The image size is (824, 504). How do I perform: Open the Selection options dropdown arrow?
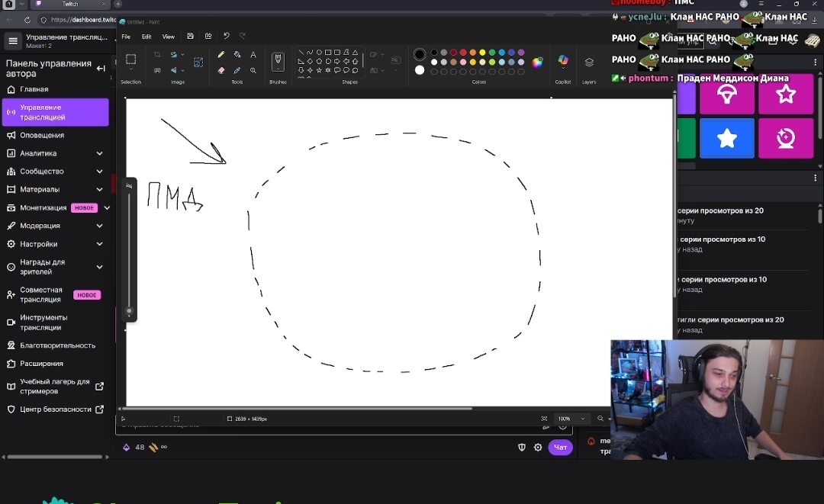click(131, 71)
